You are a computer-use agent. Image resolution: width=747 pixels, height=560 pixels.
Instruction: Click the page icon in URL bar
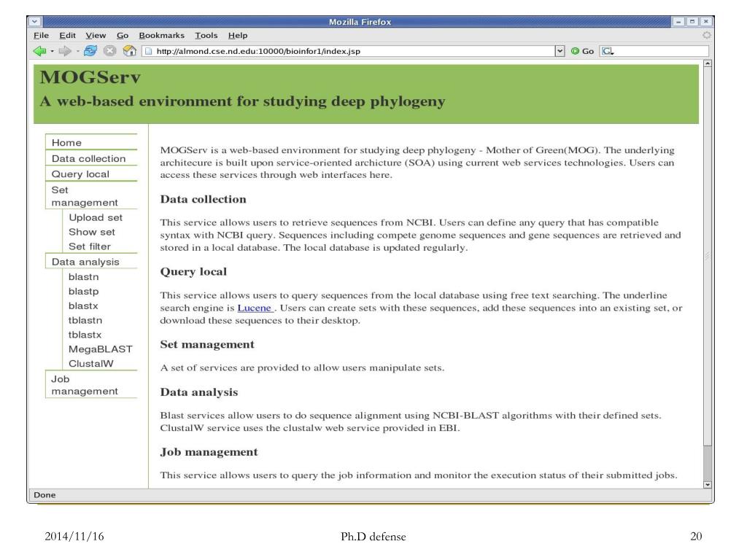click(x=149, y=51)
